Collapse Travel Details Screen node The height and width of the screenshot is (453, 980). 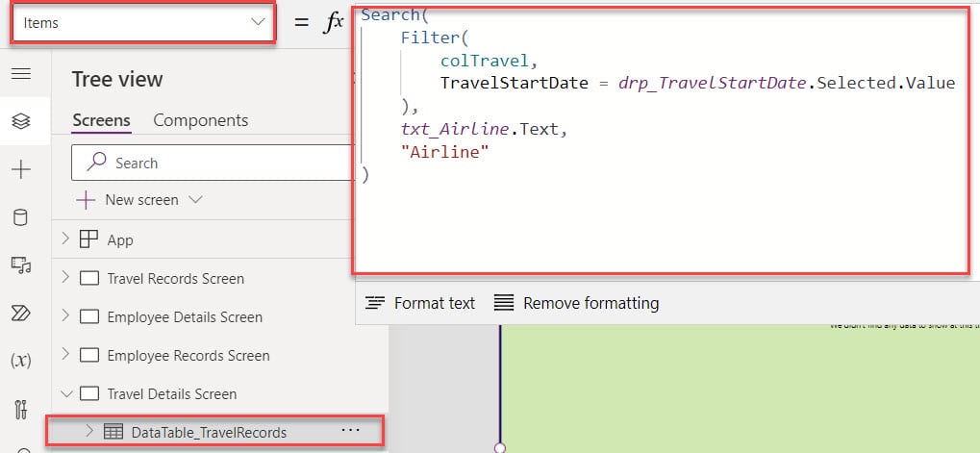[x=66, y=393]
